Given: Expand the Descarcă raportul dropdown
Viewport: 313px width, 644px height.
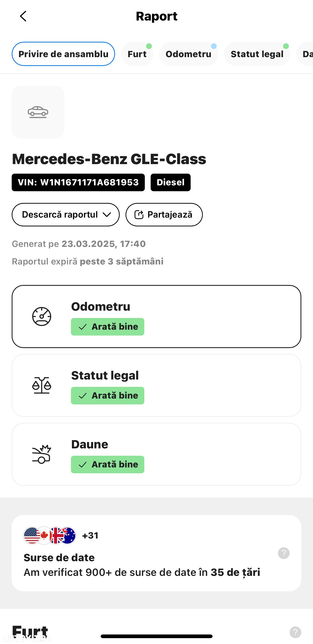Looking at the screenshot, I should coord(66,215).
